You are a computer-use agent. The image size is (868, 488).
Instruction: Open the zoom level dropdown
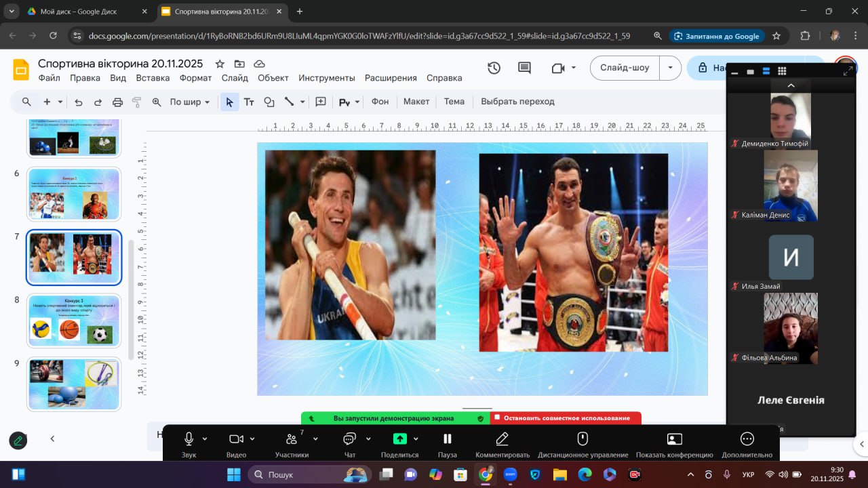pyautogui.click(x=189, y=102)
